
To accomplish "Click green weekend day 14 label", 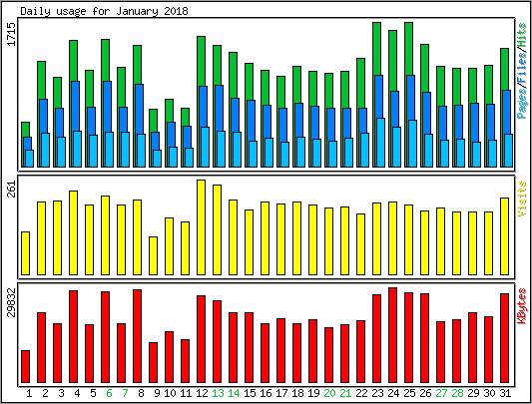I will click(x=234, y=393).
